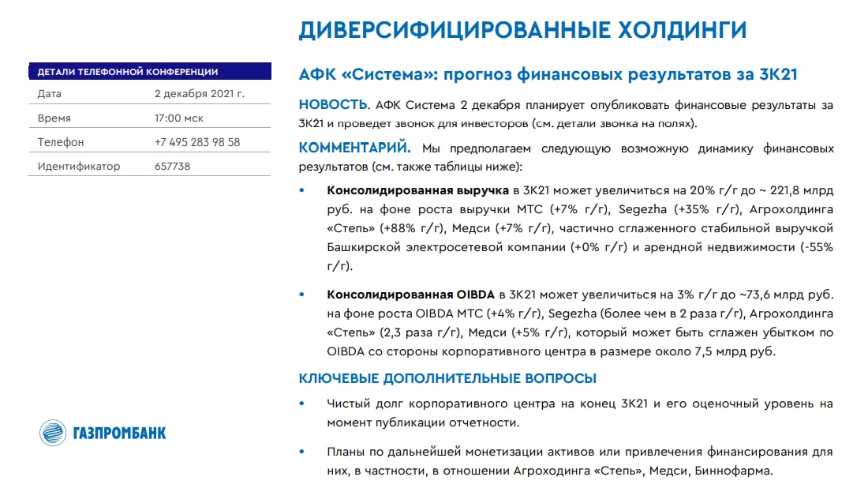Click the line starting Планы по дальнейшей монетизации

[580, 452]
